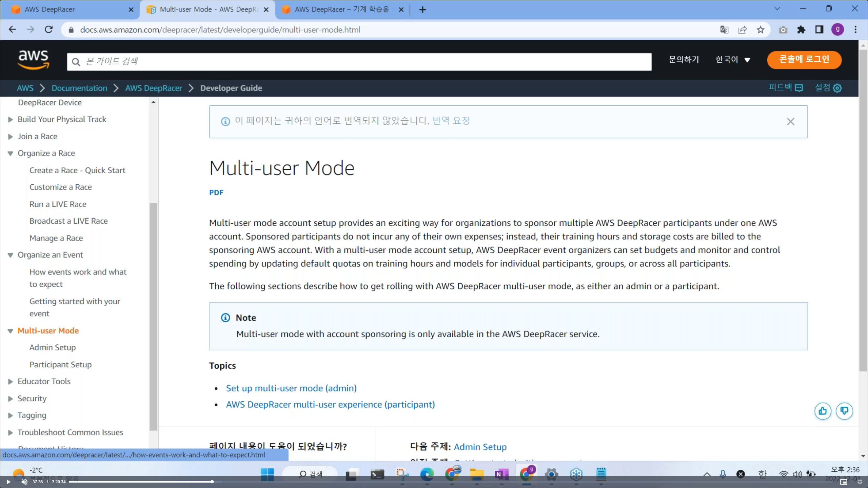Viewport: 868px width, 488px height.
Task: Click the 피드백 feedback icon
Action: pos(799,88)
